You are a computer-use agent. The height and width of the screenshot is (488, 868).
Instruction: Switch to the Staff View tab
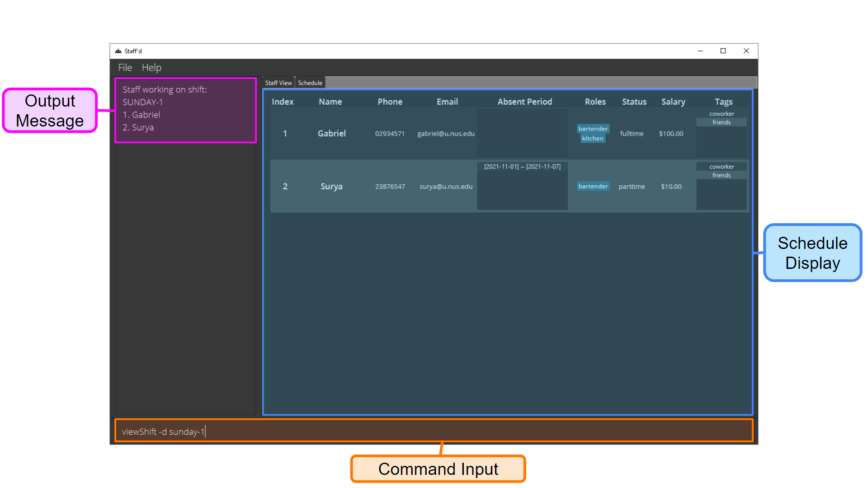tap(278, 83)
